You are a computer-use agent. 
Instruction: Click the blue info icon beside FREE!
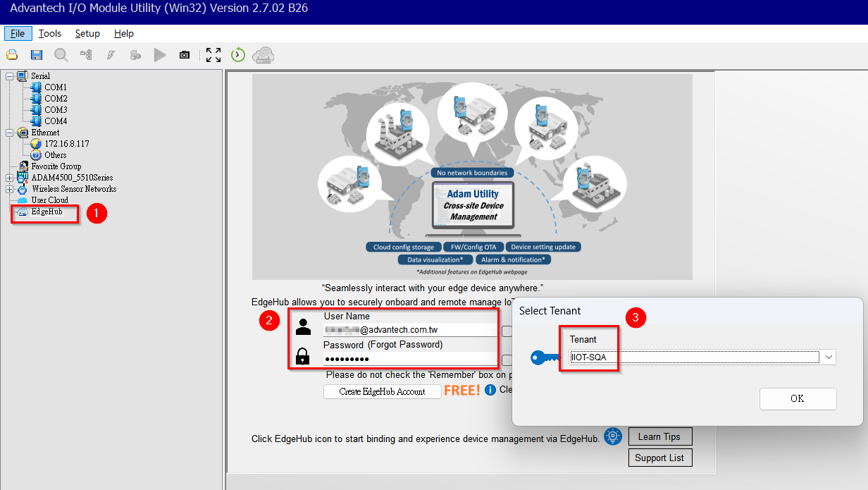(x=490, y=390)
